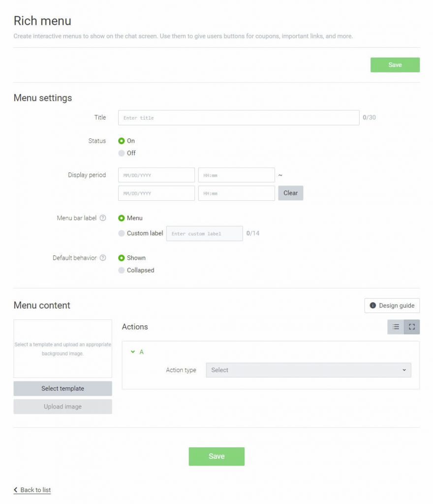The image size is (433, 504).
Task: Collapse action section A chevron
Action: coord(133,351)
